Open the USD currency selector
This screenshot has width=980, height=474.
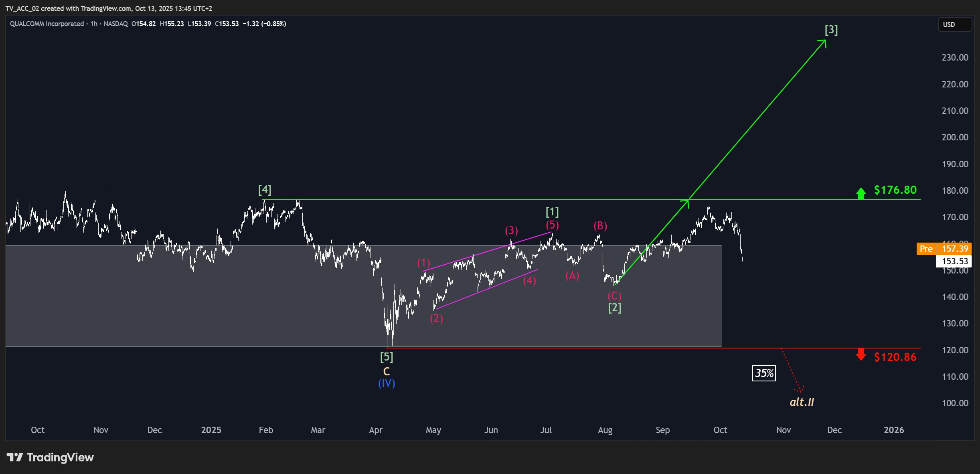[x=955, y=24]
